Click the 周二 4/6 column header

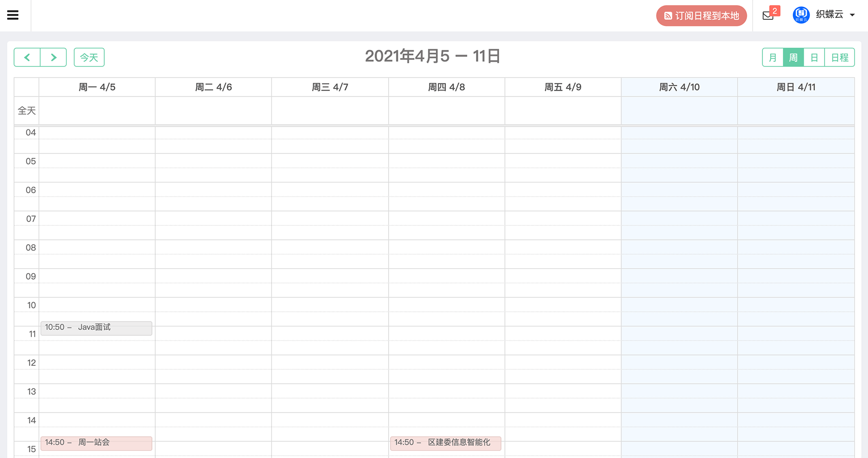214,87
